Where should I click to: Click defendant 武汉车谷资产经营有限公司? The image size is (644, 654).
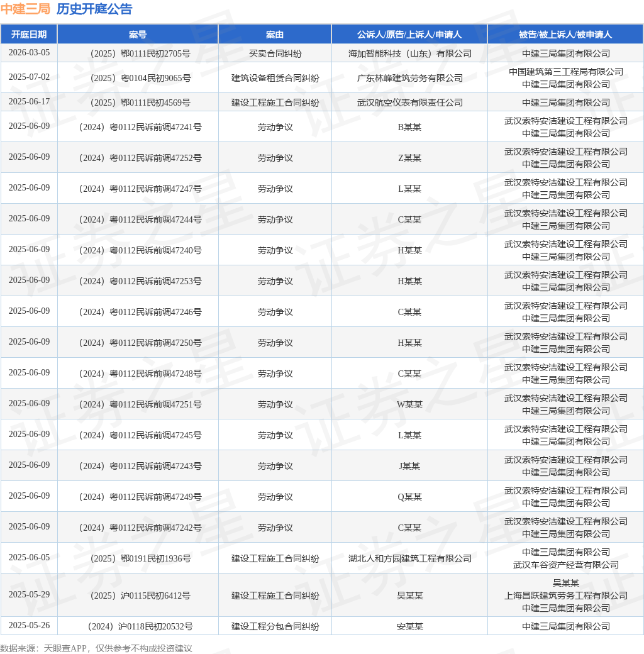tap(566, 565)
